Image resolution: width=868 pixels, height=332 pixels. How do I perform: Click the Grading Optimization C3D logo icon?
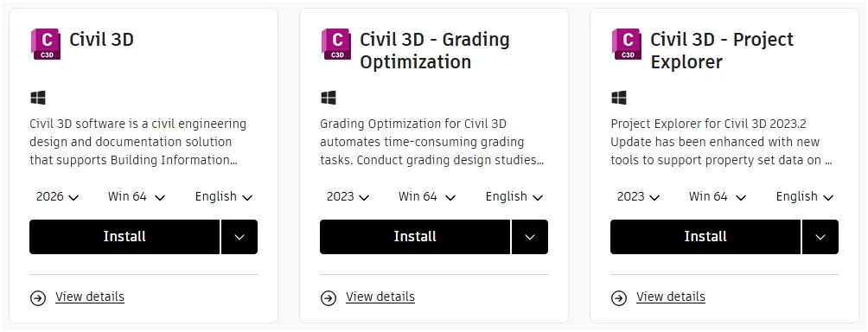(336, 44)
